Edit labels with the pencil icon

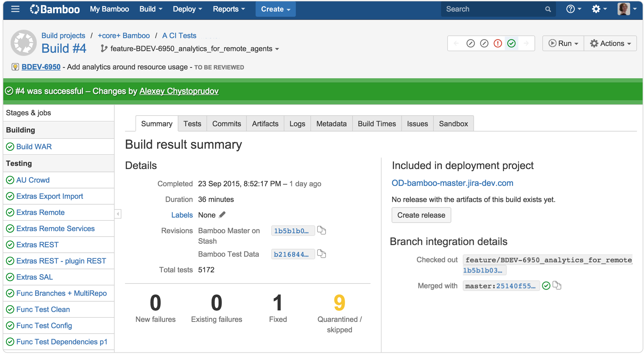pyautogui.click(x=222, y=215)
